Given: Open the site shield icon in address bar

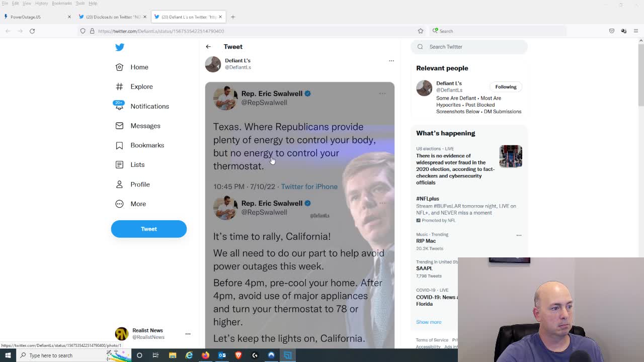Looking at the screenshot, I should 83,31.
